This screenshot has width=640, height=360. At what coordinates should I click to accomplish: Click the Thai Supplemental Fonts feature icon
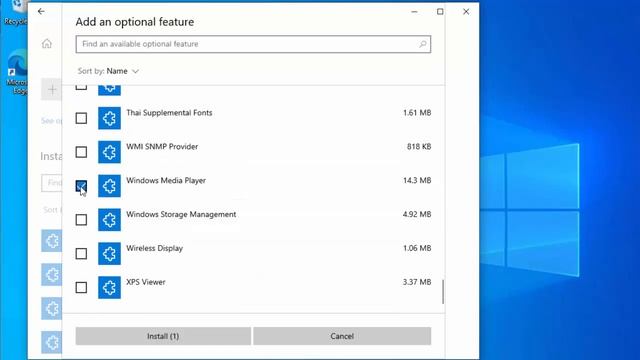[x=109, y=118]
